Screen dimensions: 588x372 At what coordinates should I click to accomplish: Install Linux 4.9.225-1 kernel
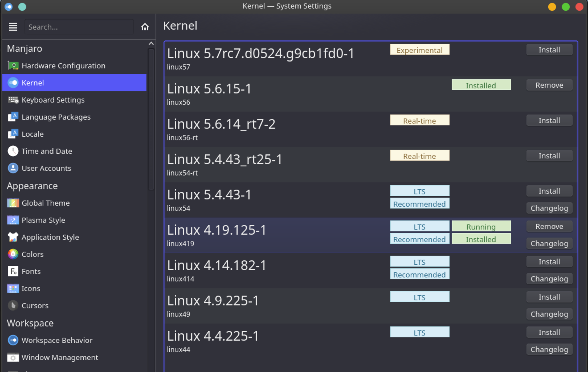pos(549,297)
